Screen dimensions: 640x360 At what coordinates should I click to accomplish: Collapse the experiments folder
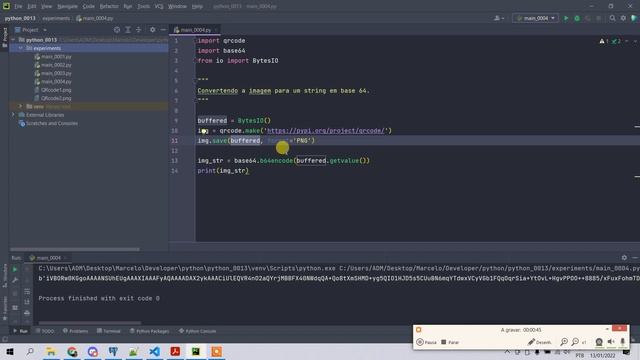pos(20,48)
